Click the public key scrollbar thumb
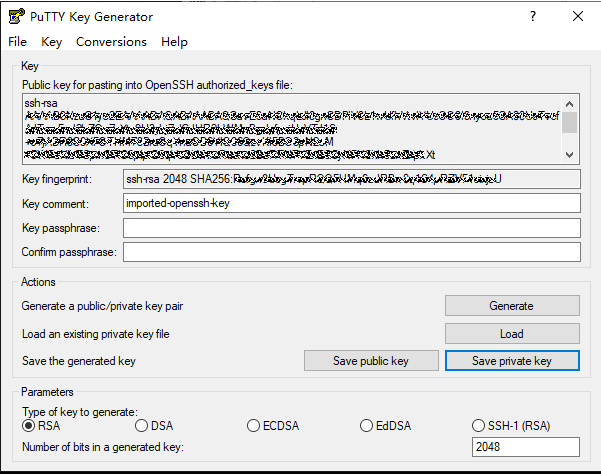 tap(570, 122)
